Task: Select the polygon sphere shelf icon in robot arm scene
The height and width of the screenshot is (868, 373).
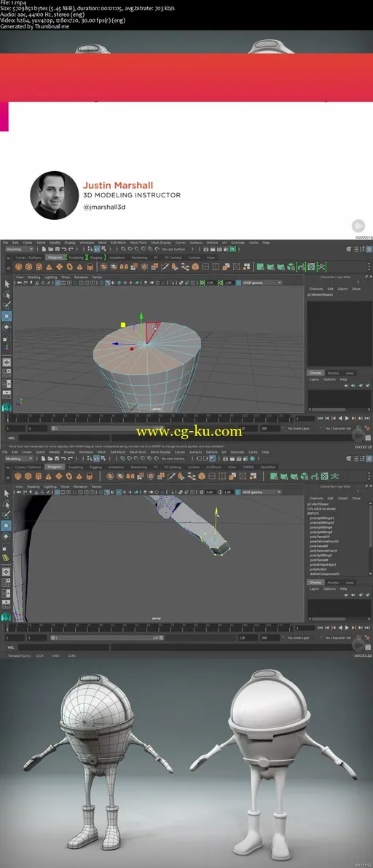Action: tap(19, 476)
